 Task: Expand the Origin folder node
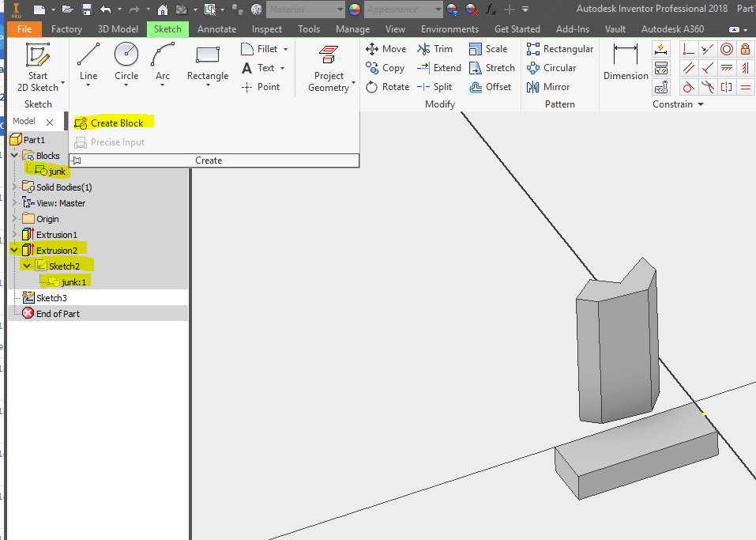click(x=14, y=218)
